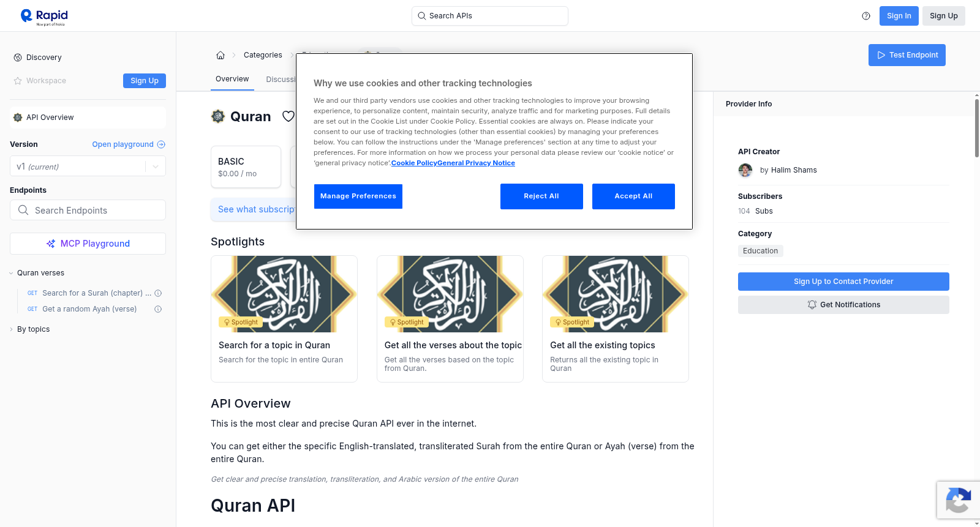
Task: Go to home via breadcrumb house icon
Action: [221, 55]
